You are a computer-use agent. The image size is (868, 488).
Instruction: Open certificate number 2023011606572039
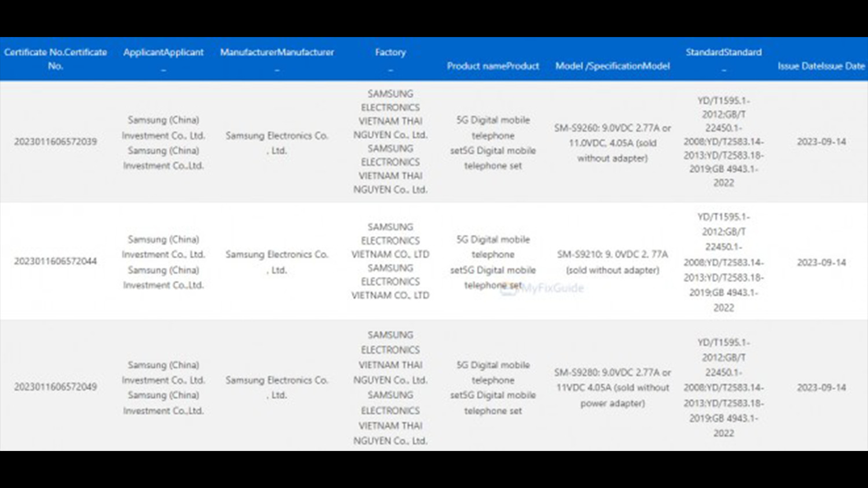point(56,142)
